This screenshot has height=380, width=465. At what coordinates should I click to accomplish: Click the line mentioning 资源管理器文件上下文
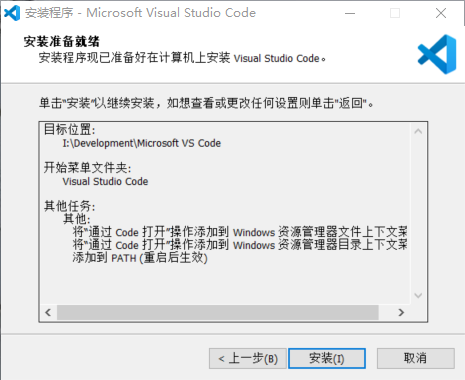point(240,232)
